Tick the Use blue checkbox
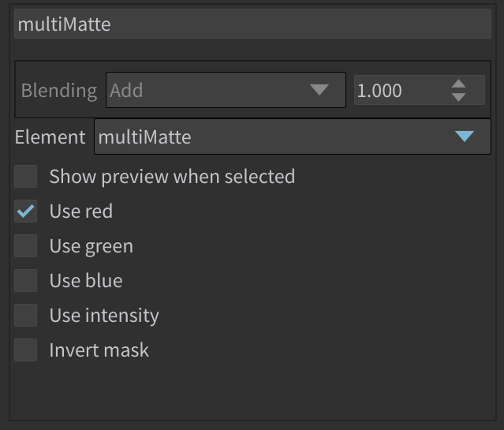The width and height of the screenshot is (504, 430). coord(26,280)
